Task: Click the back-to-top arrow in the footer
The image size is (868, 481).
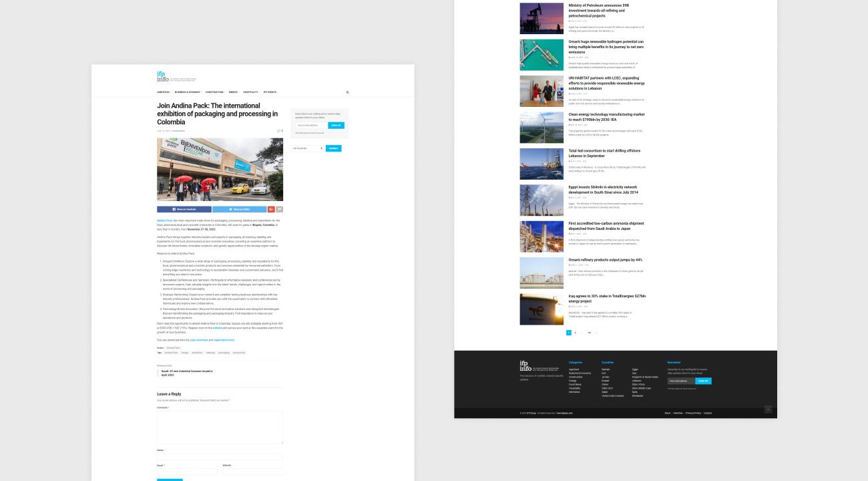Action: (769, 410)
